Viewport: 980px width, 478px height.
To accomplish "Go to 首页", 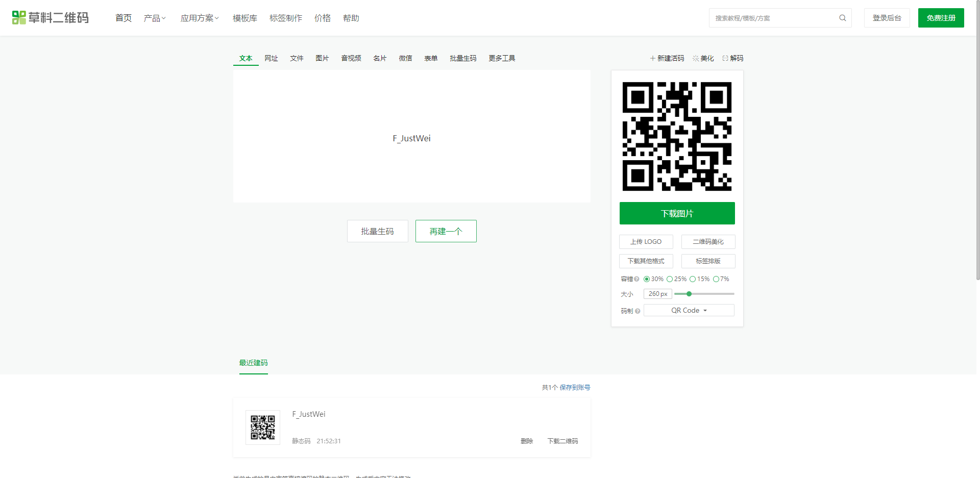I will pos(124,18).
